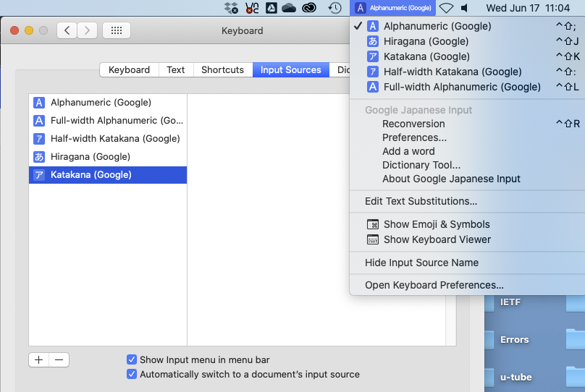Choose Show Keyboard Viewer menu item
Image resolution: width=585 pixels, height=392 pixels.
pos(437,239)
